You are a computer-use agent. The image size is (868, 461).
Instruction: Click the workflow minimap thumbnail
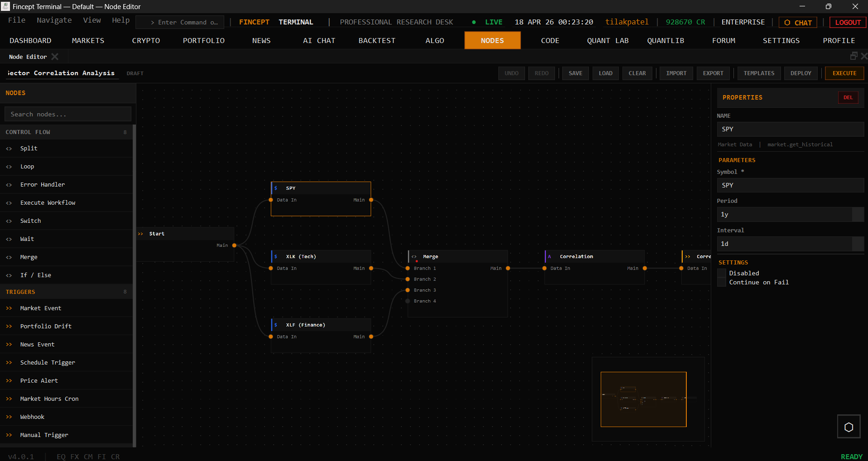coord(643,399)
